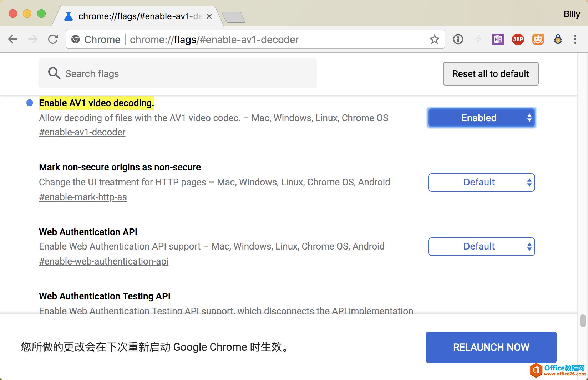
Task: Open the Web Authentication API Default dropdown
Action: (x=481, y=247)
